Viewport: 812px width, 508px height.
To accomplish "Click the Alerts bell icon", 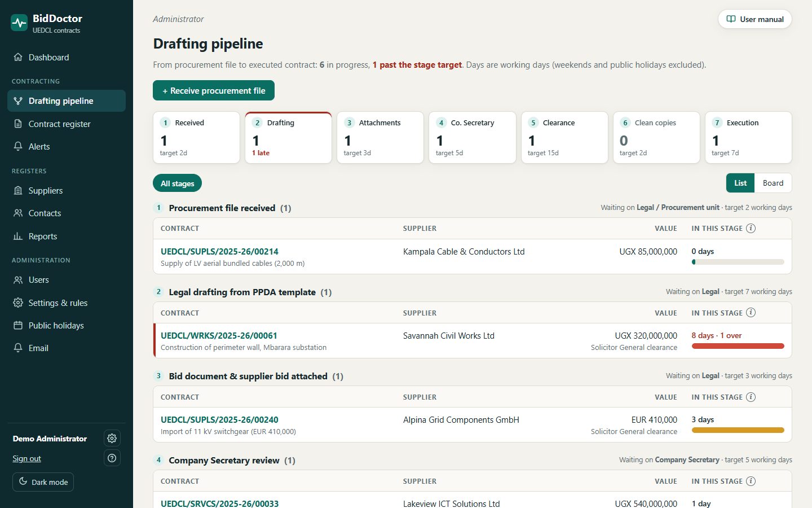I will tap(18, 146).
